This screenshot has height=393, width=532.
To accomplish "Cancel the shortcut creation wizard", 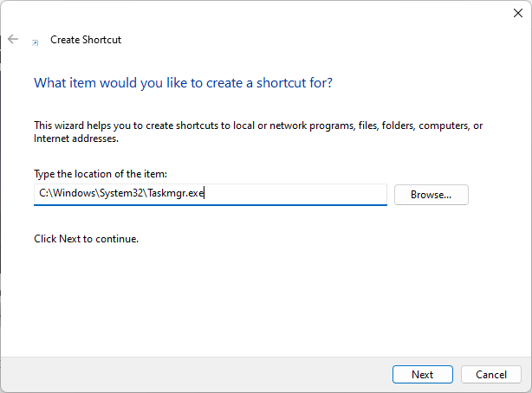I will click(x=490, y=375).
